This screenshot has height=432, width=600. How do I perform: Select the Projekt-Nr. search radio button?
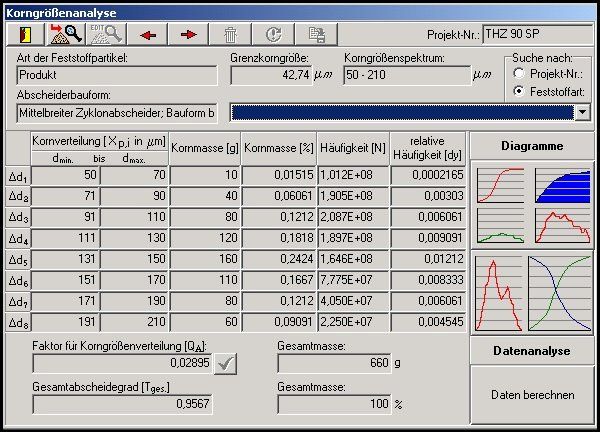[x=518, y=73]
